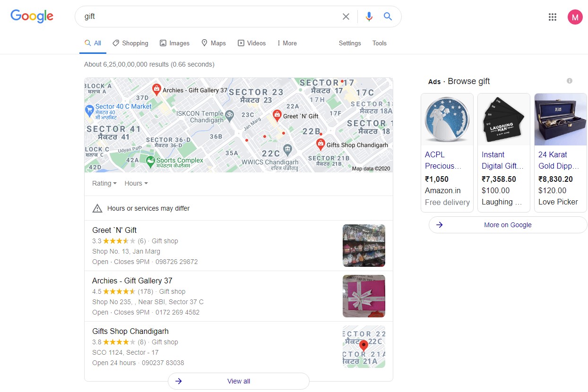Click the Gifts Shop Chandigarh map thumbnail

pyautogui.click(x=364, y=347)
